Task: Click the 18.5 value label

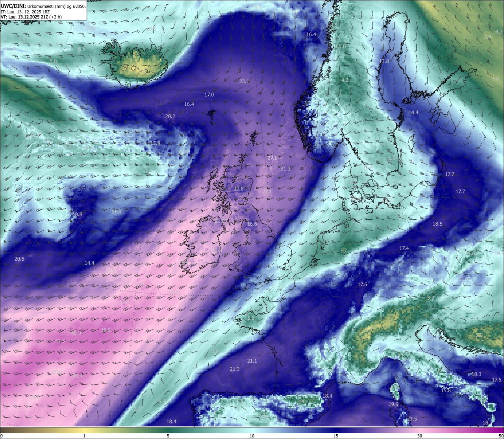Action: (x=437, y=224)
